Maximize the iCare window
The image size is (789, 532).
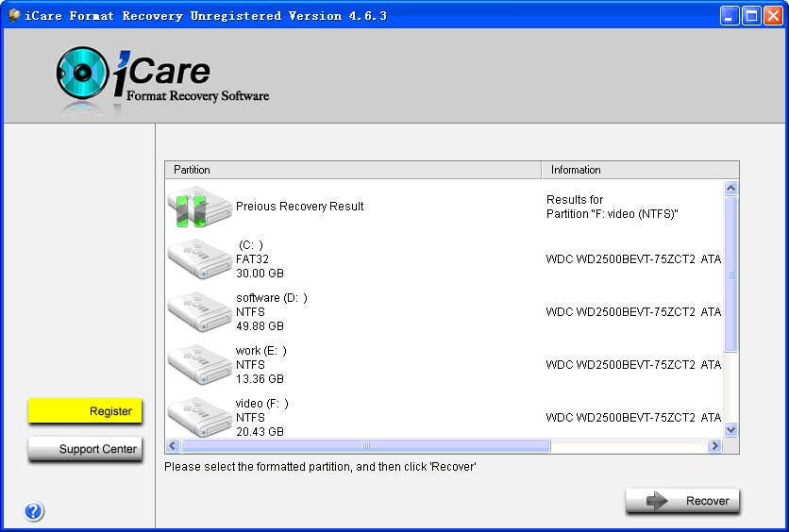pos(751,16)
